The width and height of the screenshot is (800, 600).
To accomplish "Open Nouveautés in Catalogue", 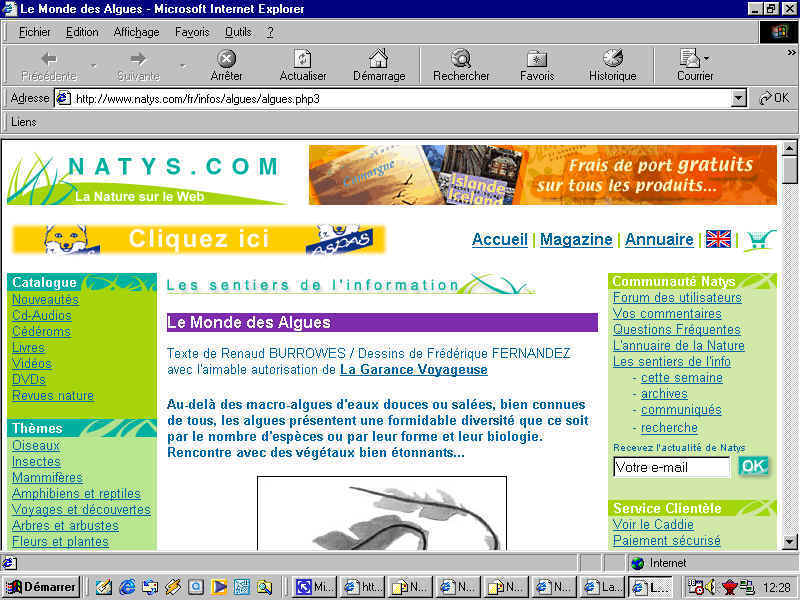I will pos(45,299).
